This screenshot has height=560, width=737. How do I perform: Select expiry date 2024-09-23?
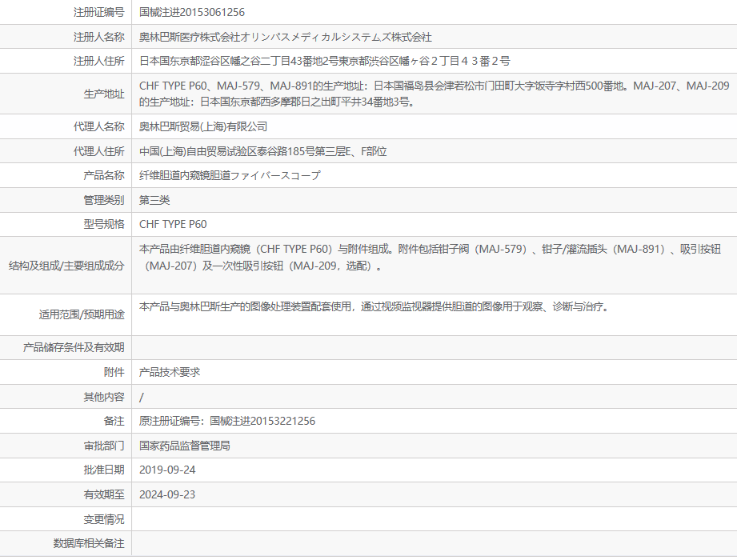tap(167, 494)
